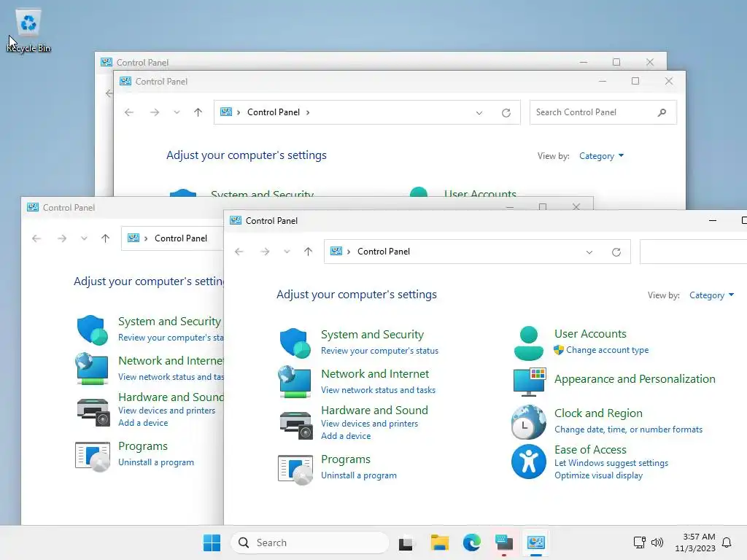747x560 pixels.
Task: Expand breadcrumb chevron before Control Panel in front window
Action: [x=349, y=252]
